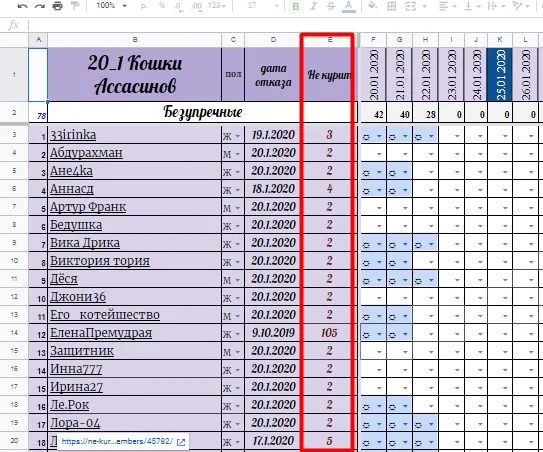Image resolution: width=543 pixels, height=452 pixels.
Task: Open the Джони36 profile link
Action: (x=78, y=297)
